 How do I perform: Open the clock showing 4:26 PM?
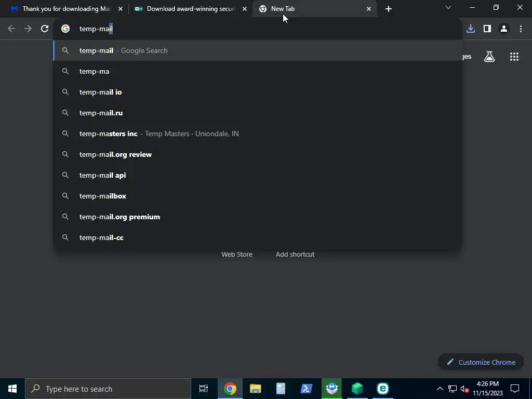pos(487,389)
